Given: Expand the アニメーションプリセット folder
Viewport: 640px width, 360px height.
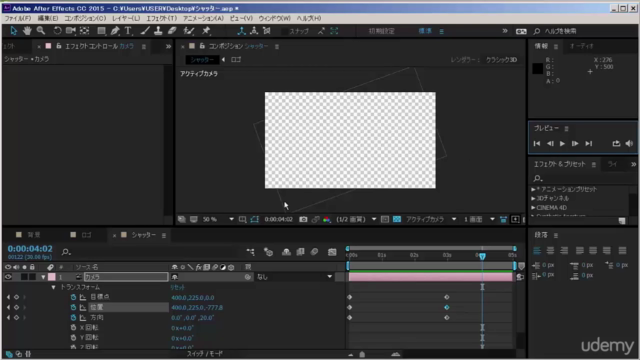Looking at the screenshot, I should tap(533, 189).
